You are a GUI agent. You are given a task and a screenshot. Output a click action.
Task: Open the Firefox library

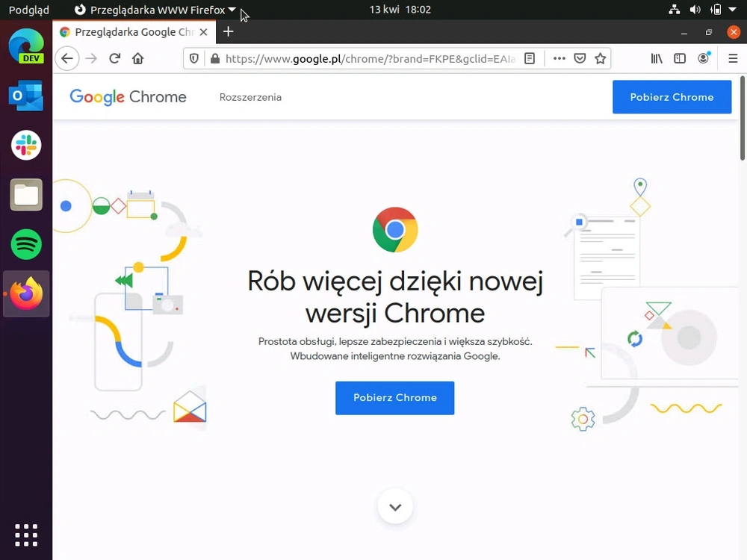click(657, 58)
